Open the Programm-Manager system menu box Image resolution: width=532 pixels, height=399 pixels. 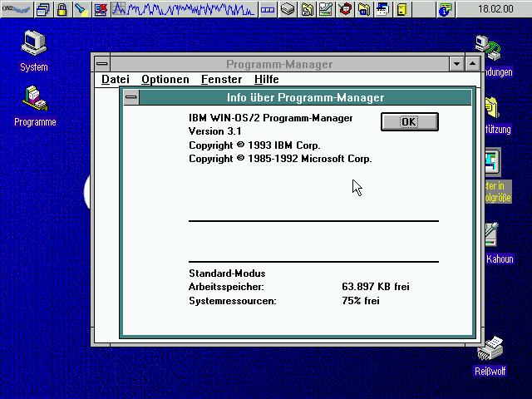(102, 63)
